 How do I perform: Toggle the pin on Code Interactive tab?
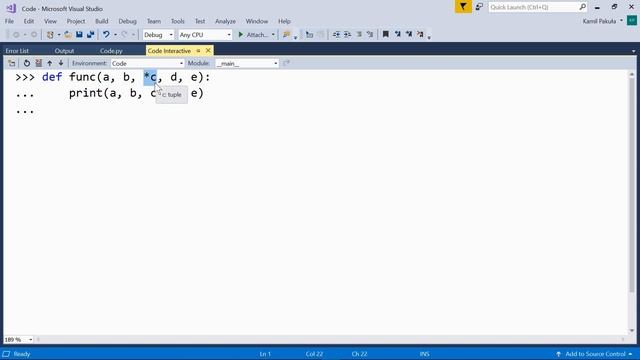(x=198, y=51)
